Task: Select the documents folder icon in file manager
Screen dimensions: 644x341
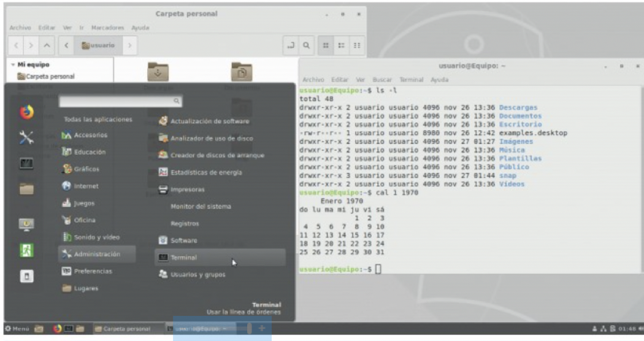Action: coord(242,72)
